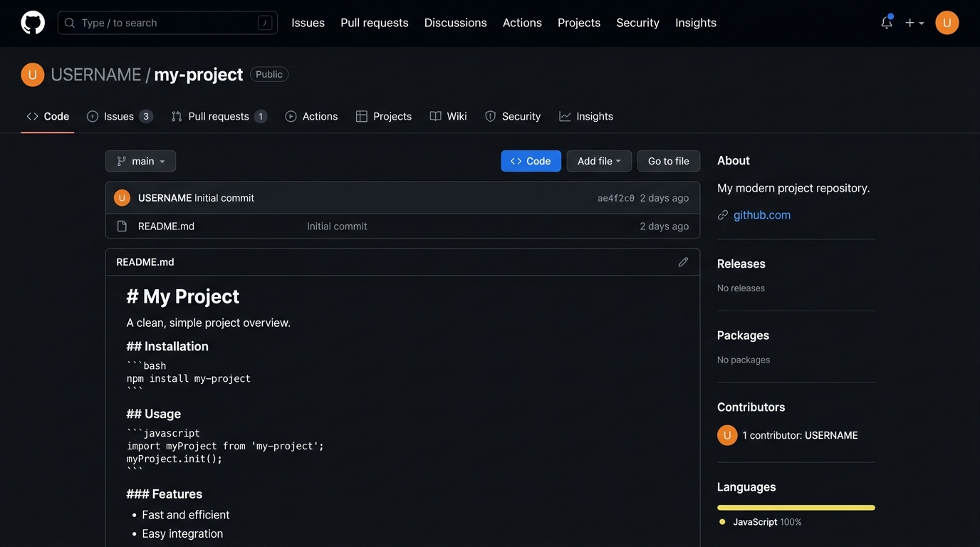
Task: Click the GitHub logo icon
Action: (x=33, y=23)
